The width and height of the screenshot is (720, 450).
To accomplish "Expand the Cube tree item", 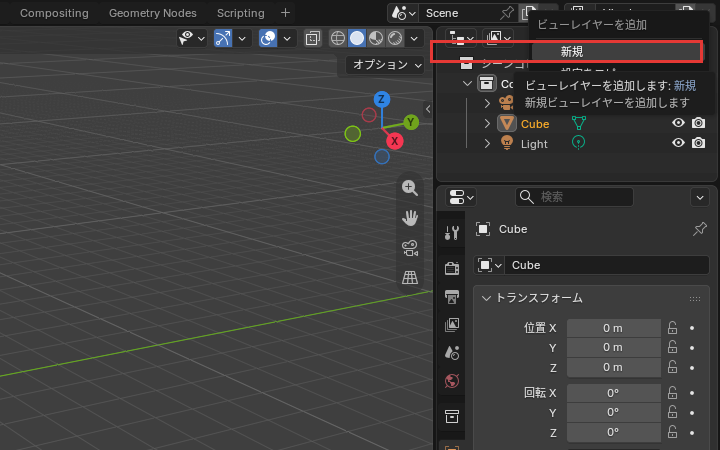I will tap(487, 124).
